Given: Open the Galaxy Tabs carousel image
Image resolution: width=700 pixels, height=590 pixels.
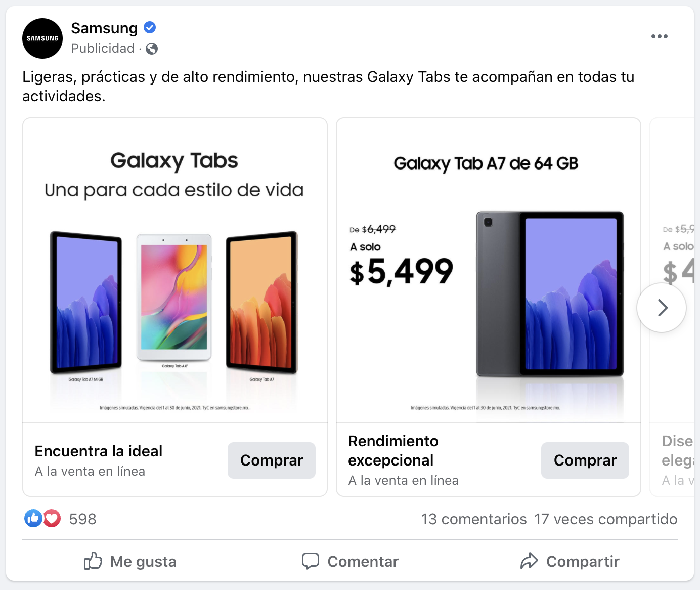Looking at the screenshot, I should [175, 270].
